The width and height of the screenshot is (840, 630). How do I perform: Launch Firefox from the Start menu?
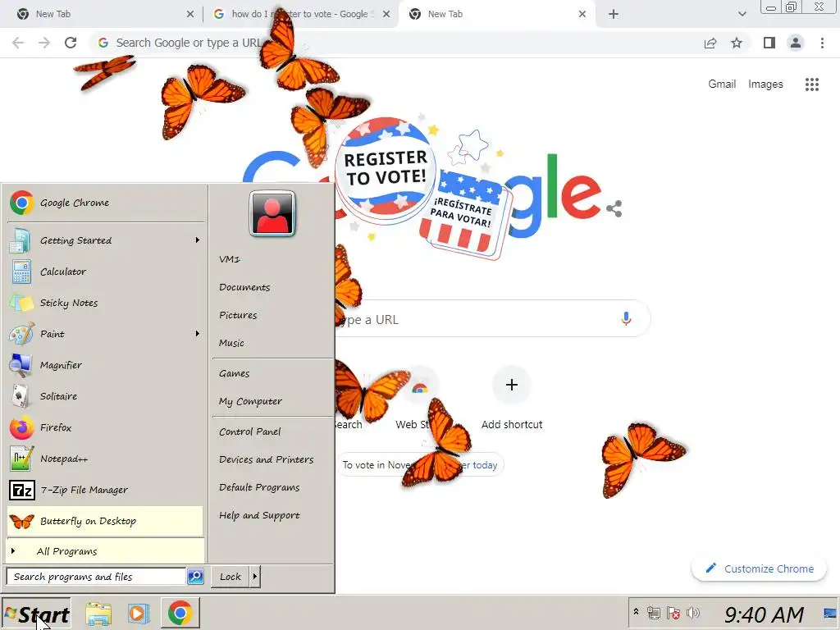[x=105, y=427]
